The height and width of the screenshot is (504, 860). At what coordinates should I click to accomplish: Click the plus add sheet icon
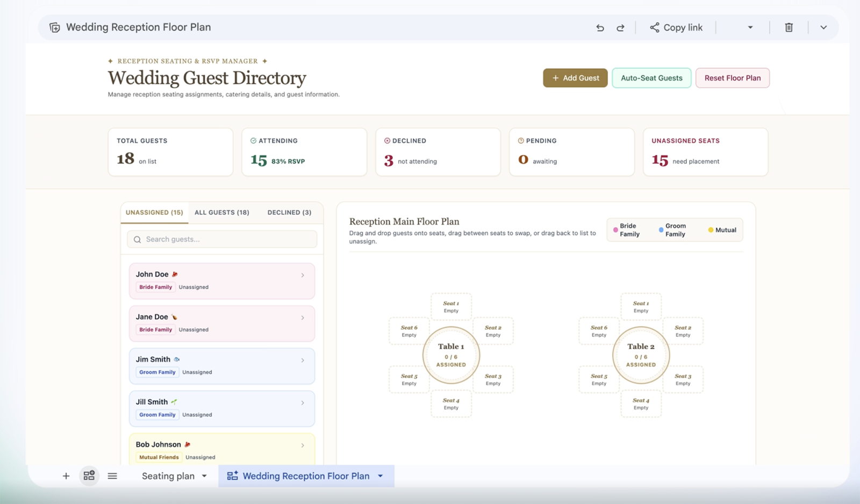tap(66, 476)
